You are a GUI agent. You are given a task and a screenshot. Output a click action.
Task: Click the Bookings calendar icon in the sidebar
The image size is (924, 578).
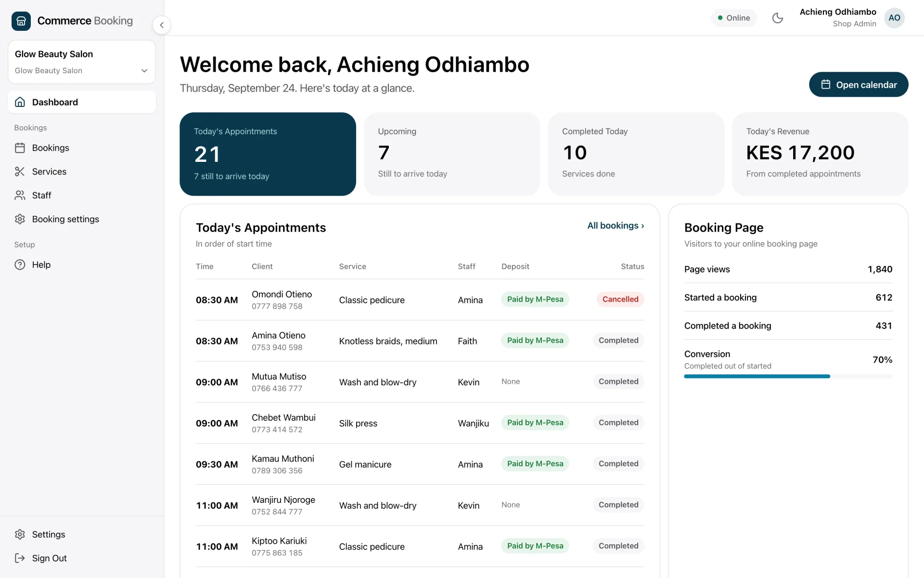pos(20,148)
